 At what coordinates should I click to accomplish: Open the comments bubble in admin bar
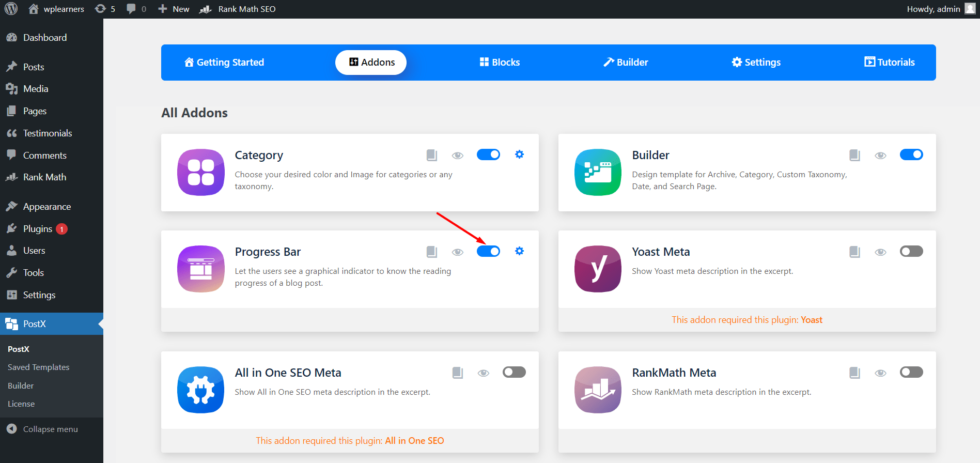coord(136,9)
